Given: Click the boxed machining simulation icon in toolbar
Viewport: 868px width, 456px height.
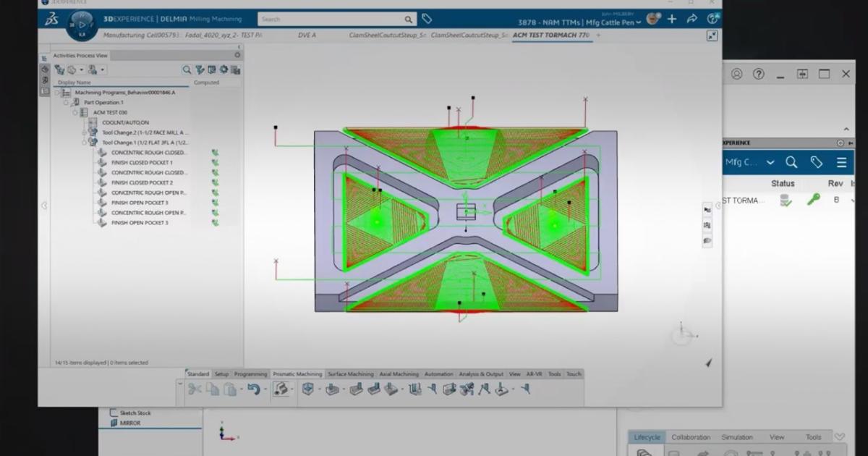Looking at the screenshot, I should click(x=281, y=389).
